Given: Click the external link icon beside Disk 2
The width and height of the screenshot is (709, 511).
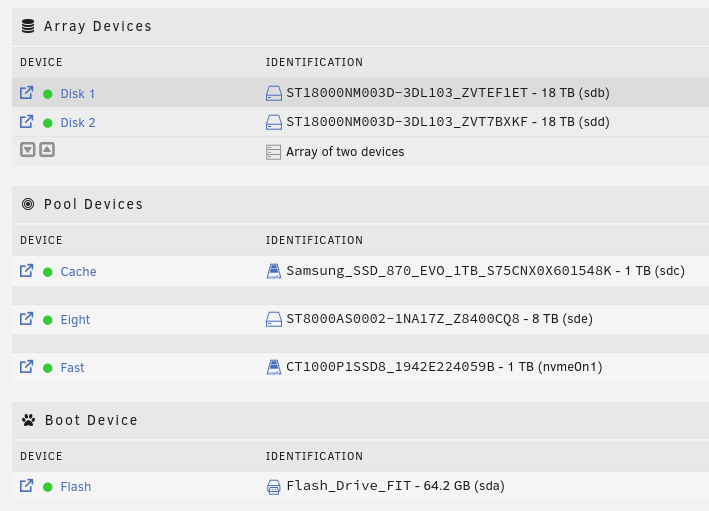Looking at the screenshot, I should (26, 122).
